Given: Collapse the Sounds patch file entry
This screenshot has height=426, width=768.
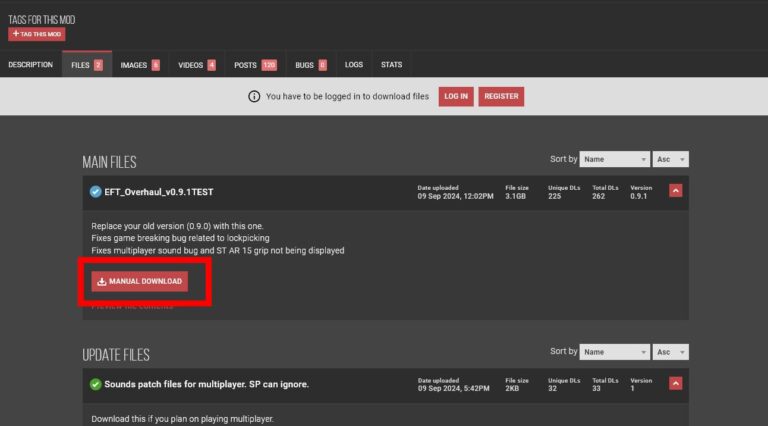Looking at the screenshot, I should [675, 383].
